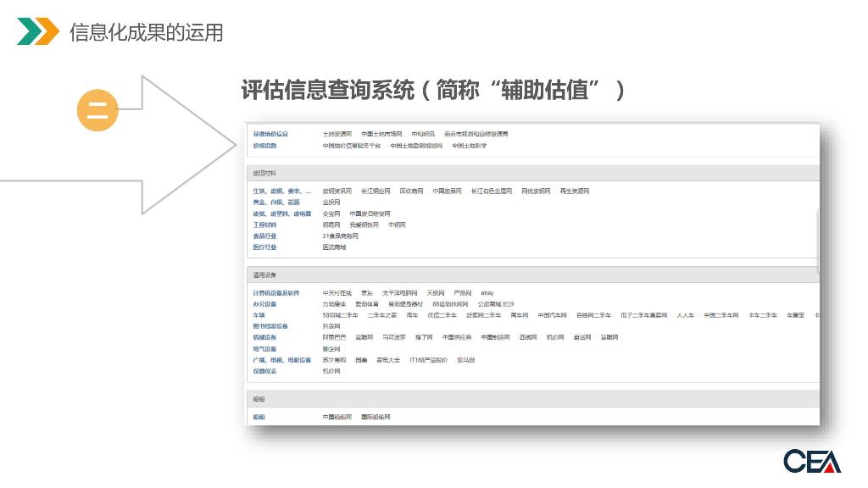Visit the 二手车之家 link
Screen dimensions: 868x488
(x=382, y=315)
